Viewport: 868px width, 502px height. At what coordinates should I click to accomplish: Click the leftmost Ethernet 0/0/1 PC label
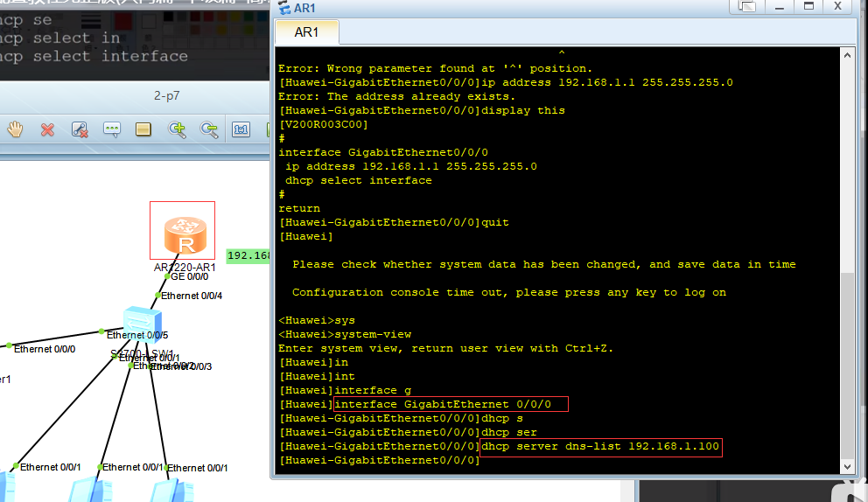tap(51, 468)
